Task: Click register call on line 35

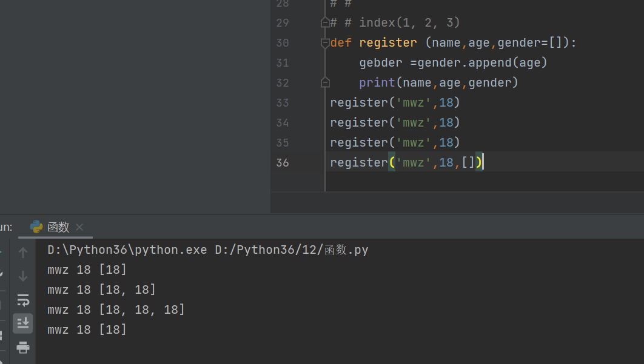Action: pyautogui.click(x=395, y=143)
